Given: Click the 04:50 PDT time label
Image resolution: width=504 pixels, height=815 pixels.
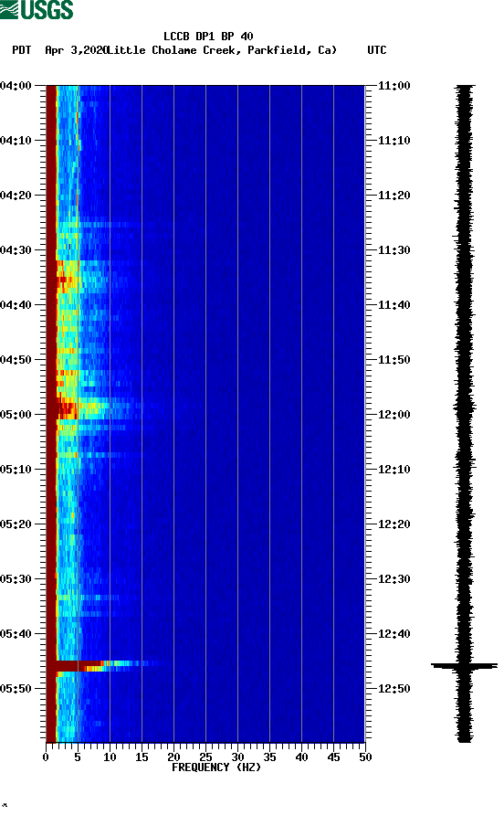Looking at the screenshot, I should (x=16, y=360).
